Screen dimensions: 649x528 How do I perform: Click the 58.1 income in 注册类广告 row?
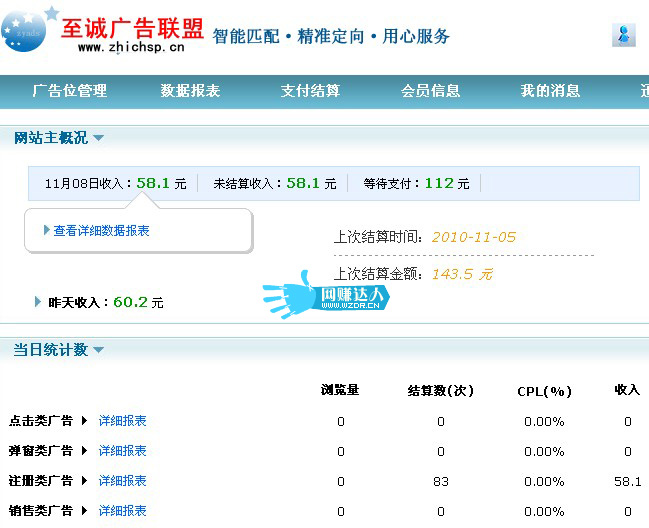click(x=628, y=481)
